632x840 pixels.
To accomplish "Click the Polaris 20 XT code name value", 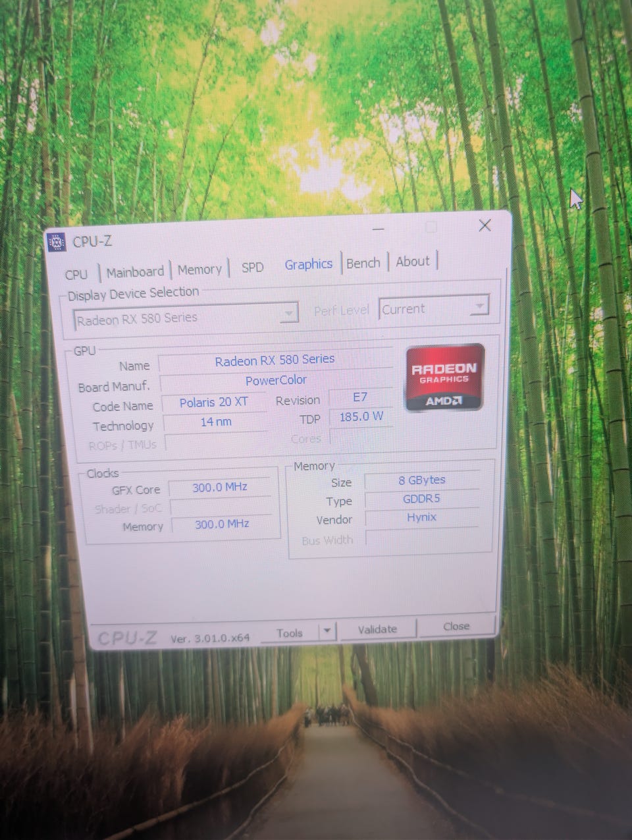I will 214,402.
